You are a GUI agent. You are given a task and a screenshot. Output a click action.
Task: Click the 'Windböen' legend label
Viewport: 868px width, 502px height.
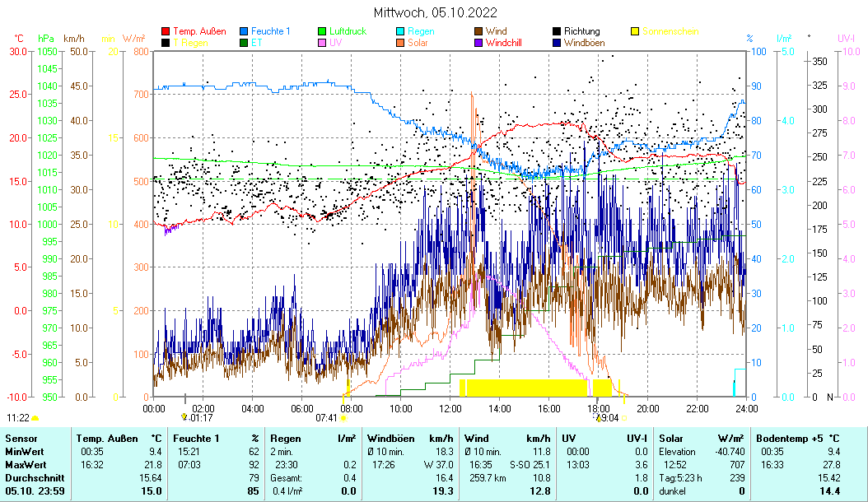[584, 43]
